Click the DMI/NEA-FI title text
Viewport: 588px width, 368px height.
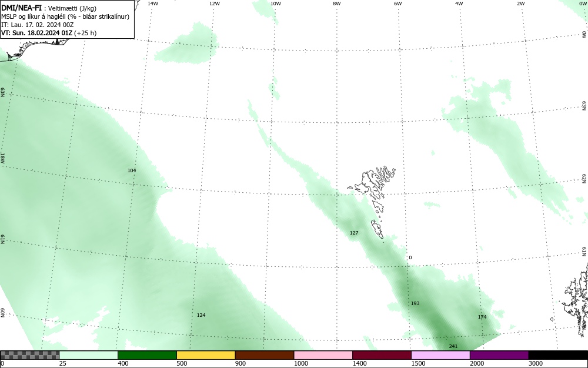point(21,8)
